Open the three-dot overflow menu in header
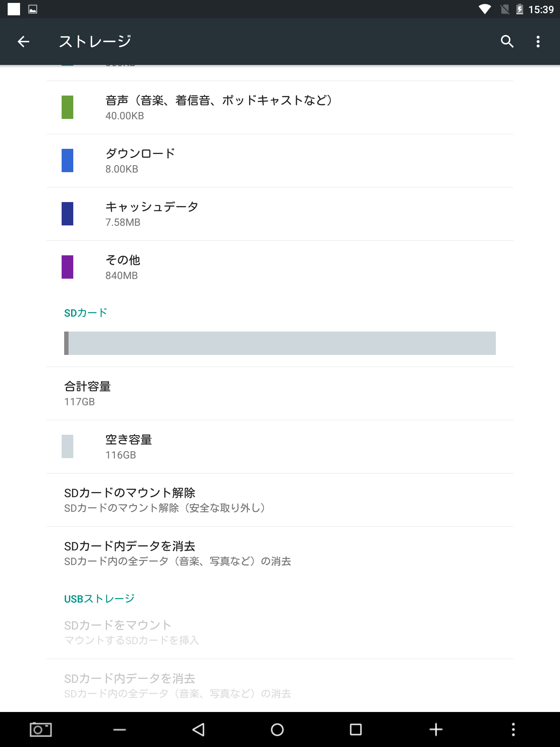 pyautogui.click(x=538, y=42)
